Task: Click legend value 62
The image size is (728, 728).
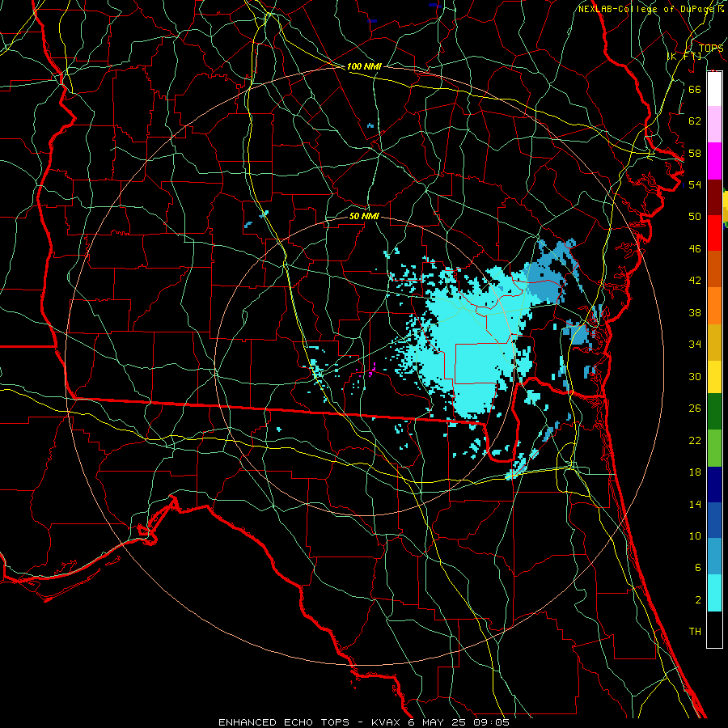Action: [695, 121]
